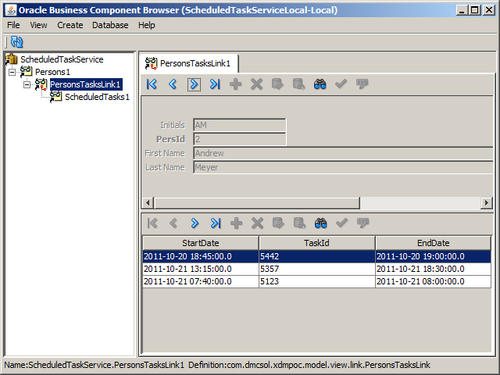Select PersonsTasksLink1 in the tree
This screenshot has width=500, height=375.
(x=86, y=85)
